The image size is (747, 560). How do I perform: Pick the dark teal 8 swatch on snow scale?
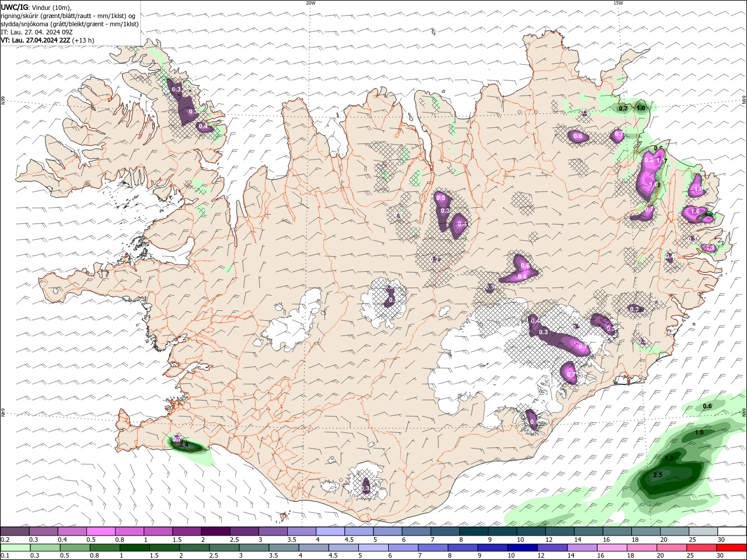tap(474, 531)
